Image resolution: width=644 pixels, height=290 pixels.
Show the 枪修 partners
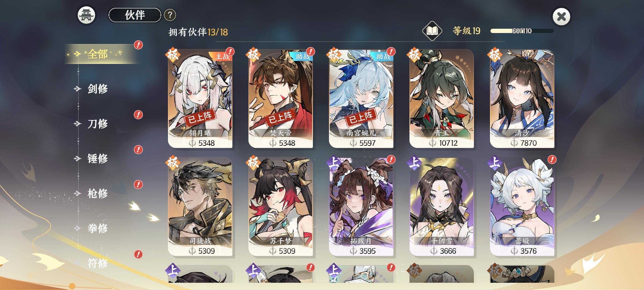click(x=98, y=193)
